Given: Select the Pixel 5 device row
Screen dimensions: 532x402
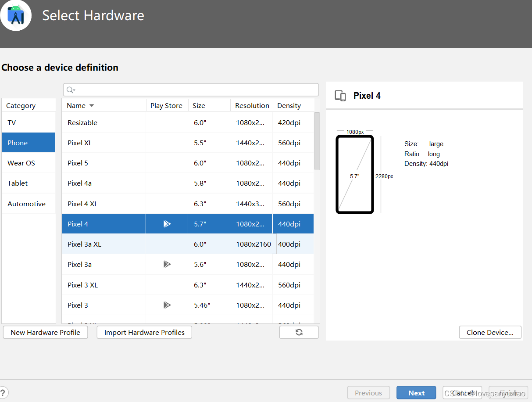Looking at the screenshot, I should click(x=188, y=163).
